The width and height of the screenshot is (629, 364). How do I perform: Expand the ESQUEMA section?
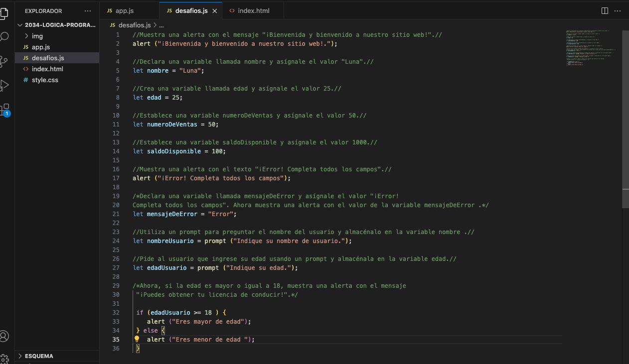[57, 356]
